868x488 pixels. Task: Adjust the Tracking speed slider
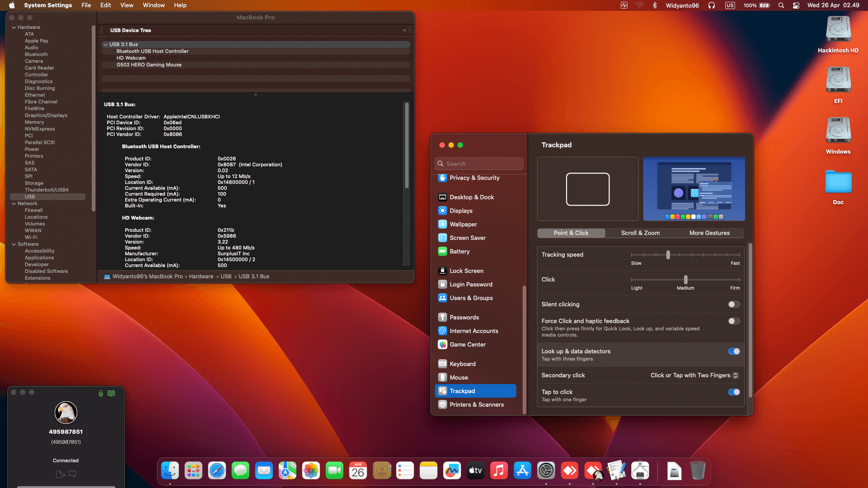tap(668, 255)
